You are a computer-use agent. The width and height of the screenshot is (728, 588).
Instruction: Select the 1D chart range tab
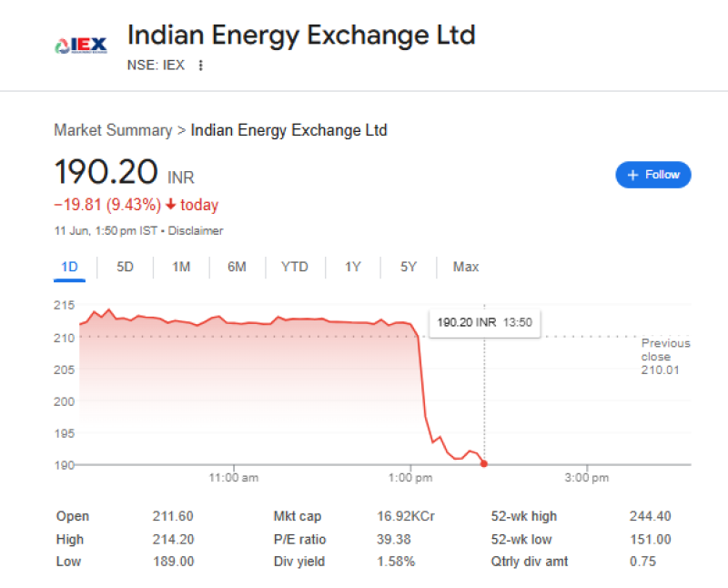(x=70, y=267)
